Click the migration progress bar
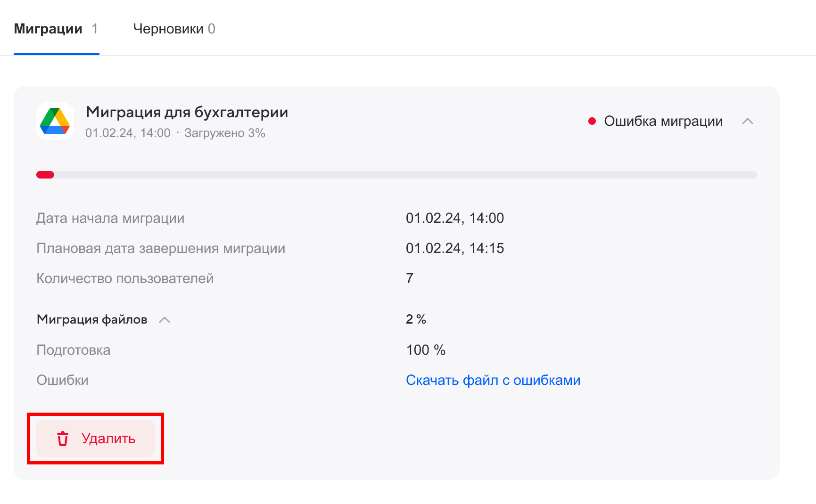Screen dimensions: 816x504 pyautogui.click(x=396, y=174)
